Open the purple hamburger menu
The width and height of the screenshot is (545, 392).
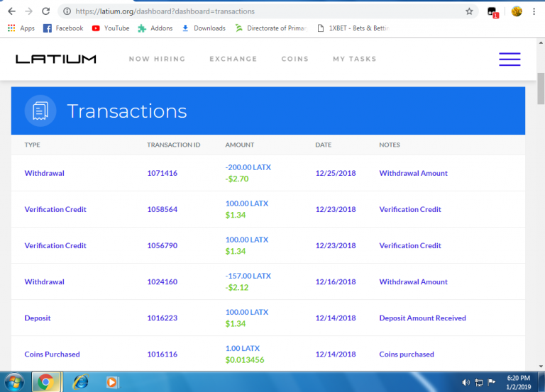(x=510, y=60)
